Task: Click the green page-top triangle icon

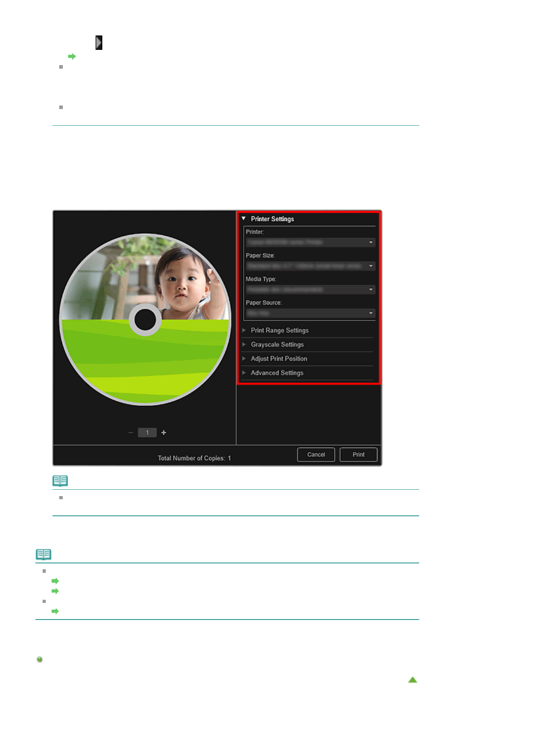Action: tap(412, 680)
